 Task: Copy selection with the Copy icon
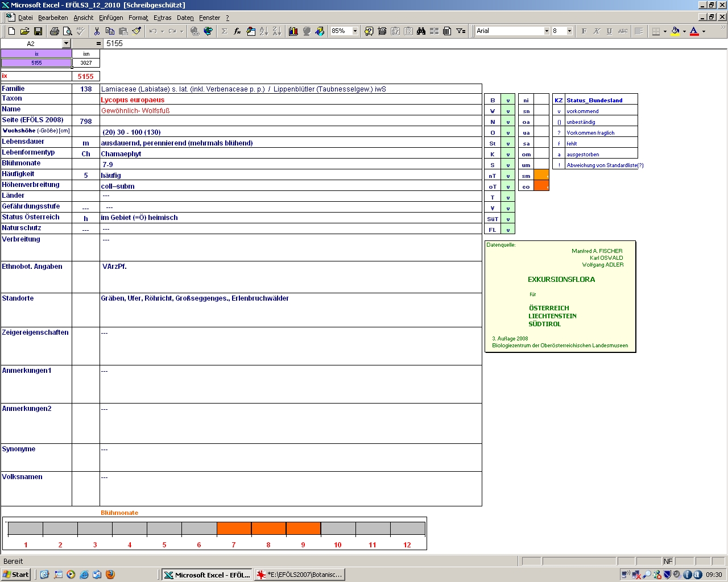(110, 31)
